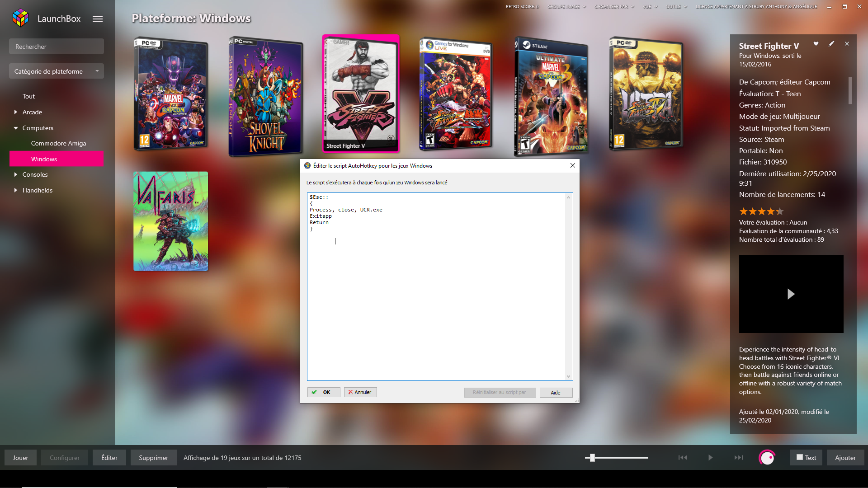This screenshot has width=868, height=488.
Task: Click the Réinitialiser au script par défaut button
Action: pos(500,392)
